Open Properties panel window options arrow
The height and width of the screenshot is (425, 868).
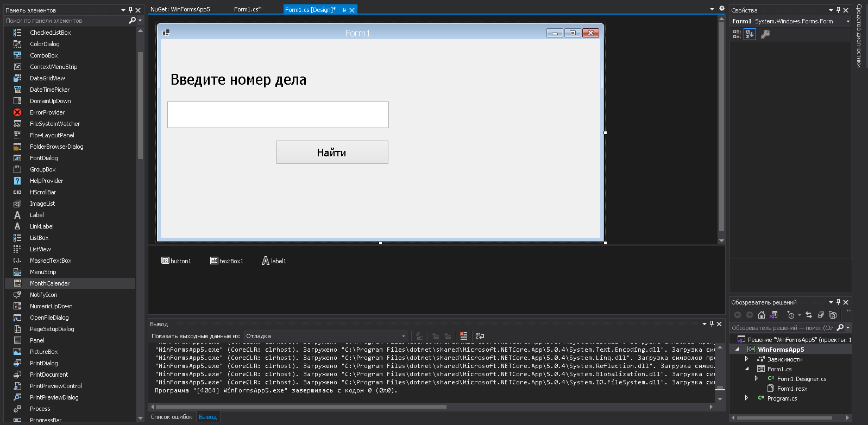pos(831,10)
